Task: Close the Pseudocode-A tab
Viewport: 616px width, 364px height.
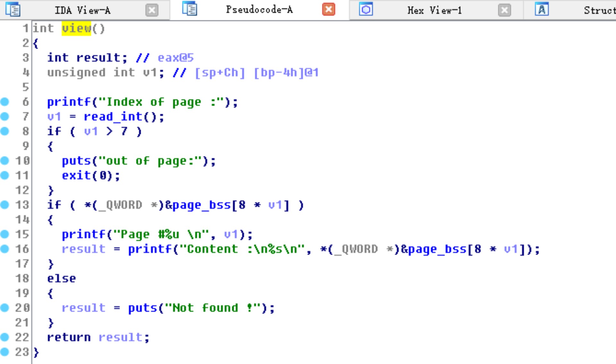Action: (329, 9)
